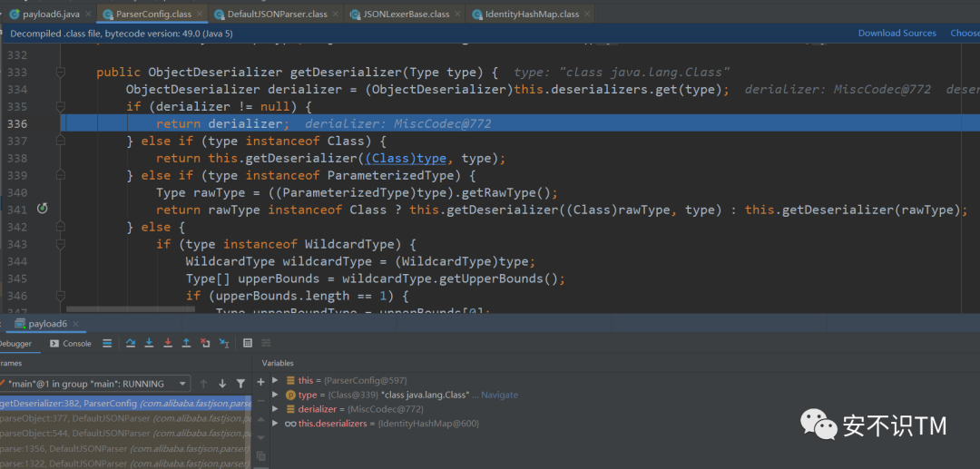Click the Step Into icon

149,343
